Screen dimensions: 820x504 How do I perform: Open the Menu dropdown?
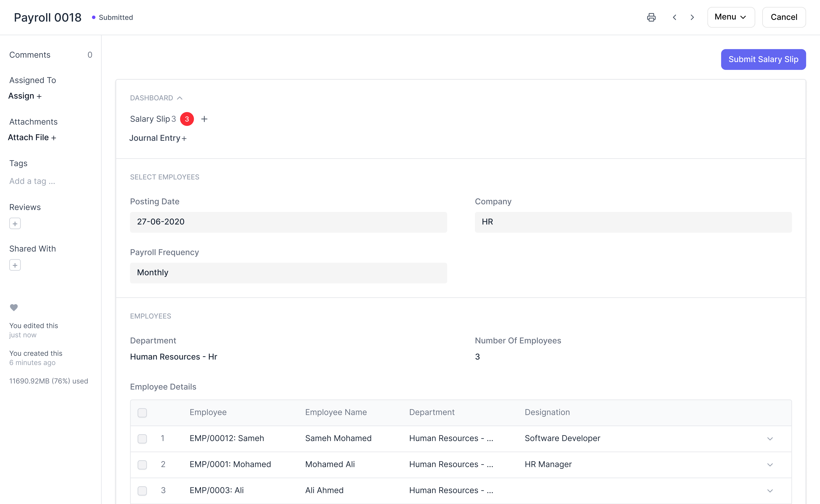[731, 17]
